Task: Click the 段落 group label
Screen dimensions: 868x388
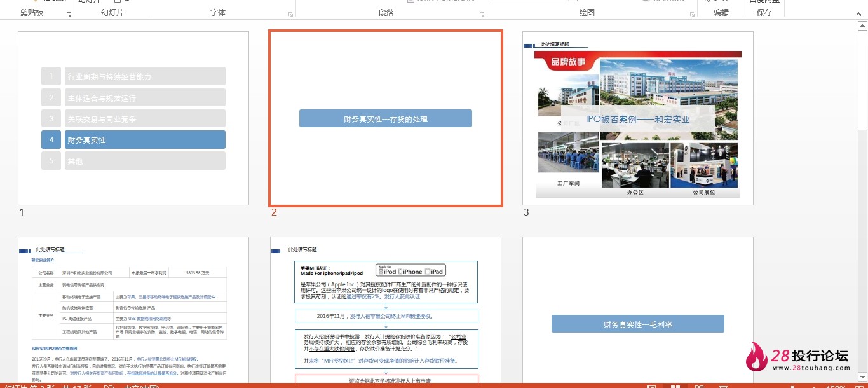Action: [386, 13]
